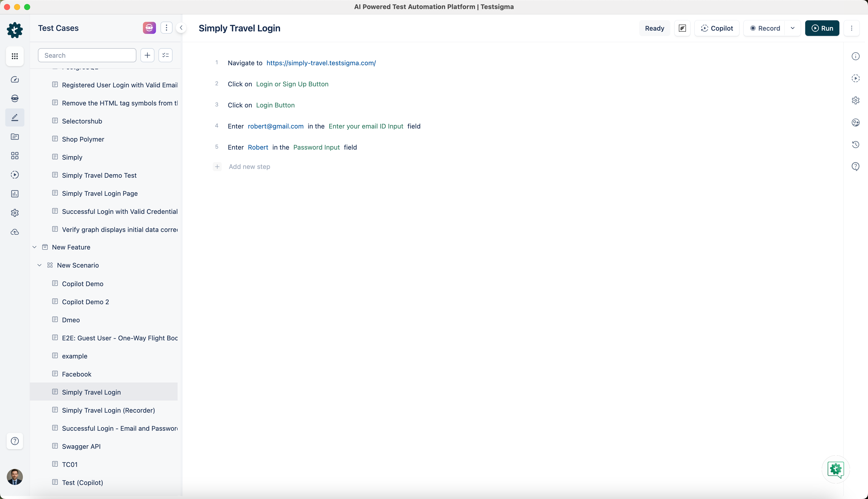Focus the test case Search field
Viewport: 868px width, 499px height.
(87, 55)
